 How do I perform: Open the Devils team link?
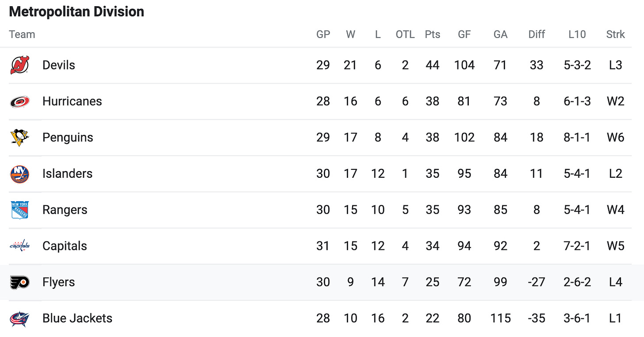point(59,65)
